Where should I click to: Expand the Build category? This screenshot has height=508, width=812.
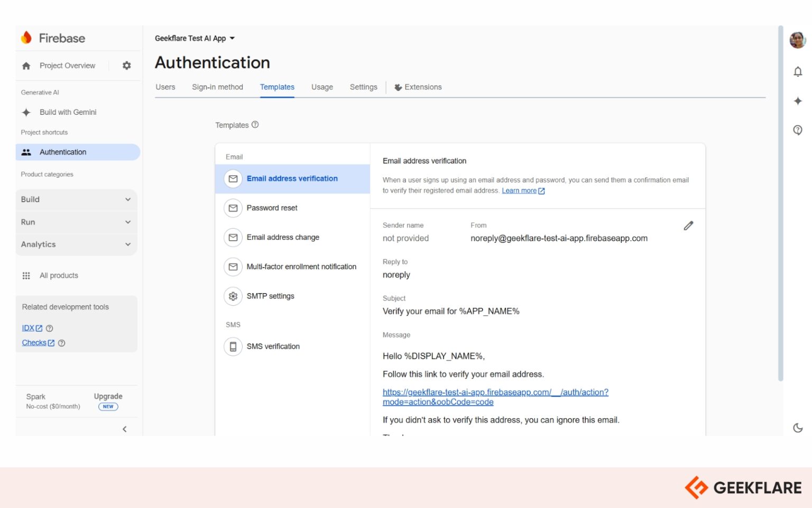[76, 199]
